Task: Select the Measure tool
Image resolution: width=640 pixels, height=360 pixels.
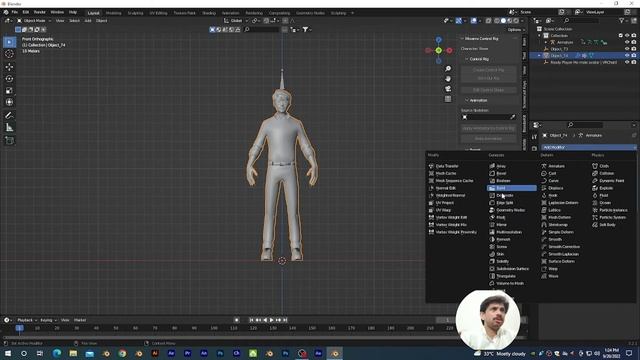Action: 9,128
